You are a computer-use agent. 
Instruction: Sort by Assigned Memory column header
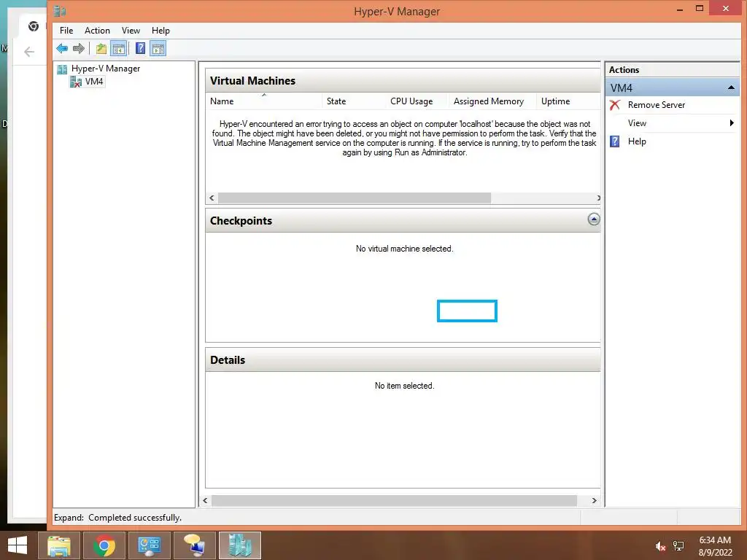(492, 101)
